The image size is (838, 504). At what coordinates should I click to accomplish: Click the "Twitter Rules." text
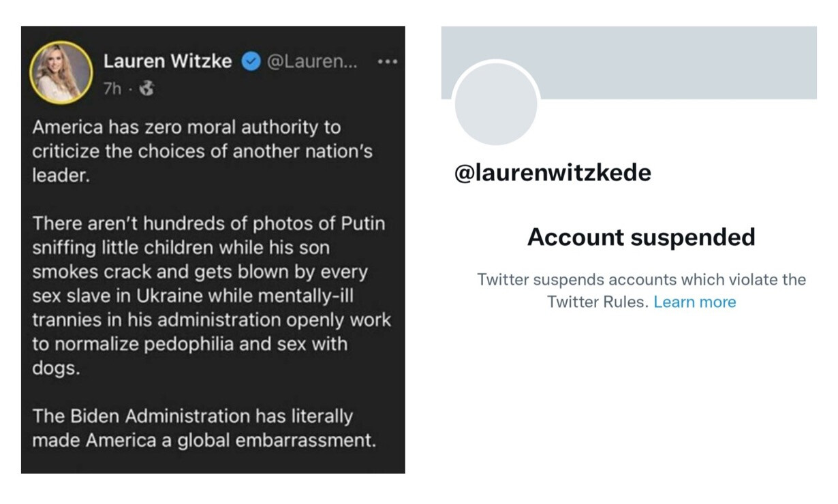pos(598,302)
